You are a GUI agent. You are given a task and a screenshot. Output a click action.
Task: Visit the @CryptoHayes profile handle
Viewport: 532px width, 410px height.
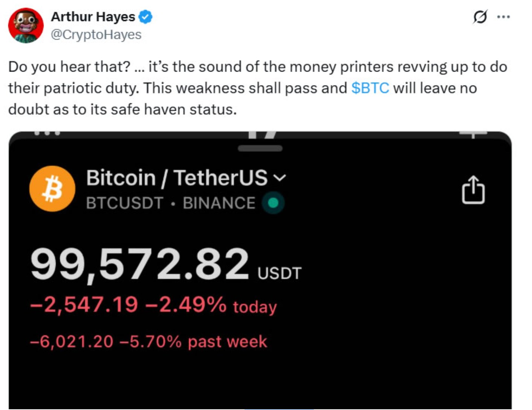coord(96,36)
